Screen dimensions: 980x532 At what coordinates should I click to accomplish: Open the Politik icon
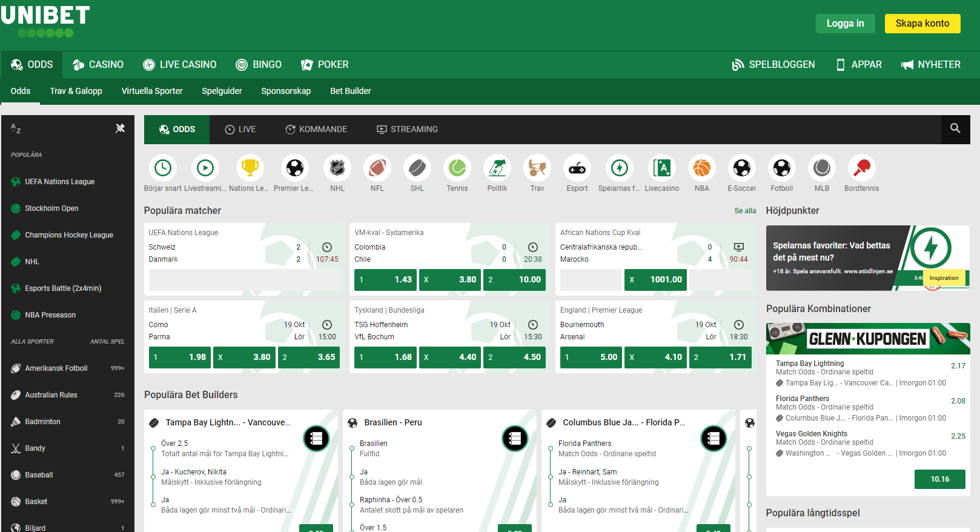(497, 168)
